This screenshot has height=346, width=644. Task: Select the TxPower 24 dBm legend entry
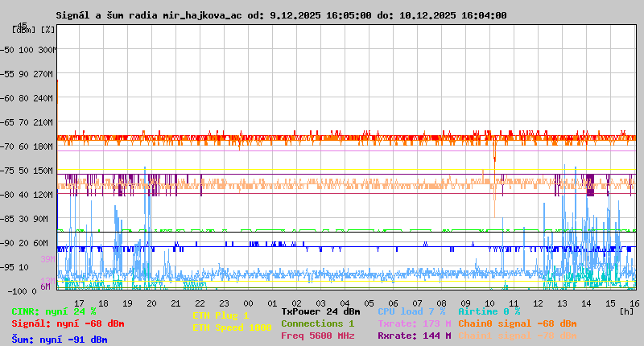320,311
